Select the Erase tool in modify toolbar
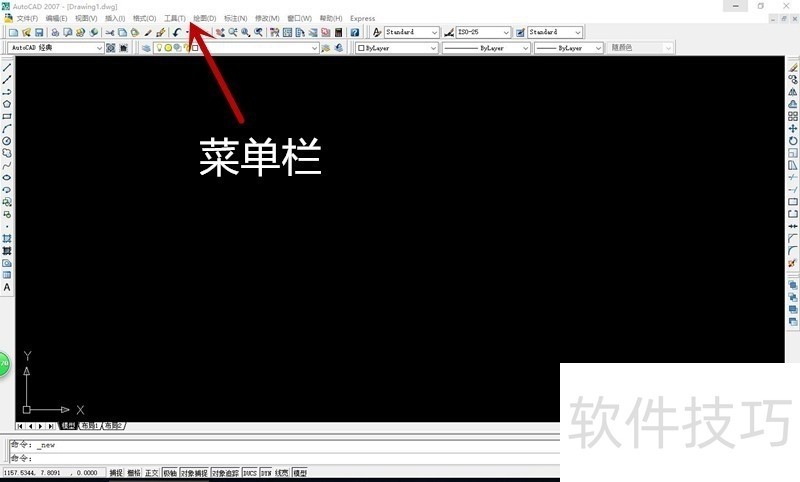The image size is (800, 482). point(792,67)
